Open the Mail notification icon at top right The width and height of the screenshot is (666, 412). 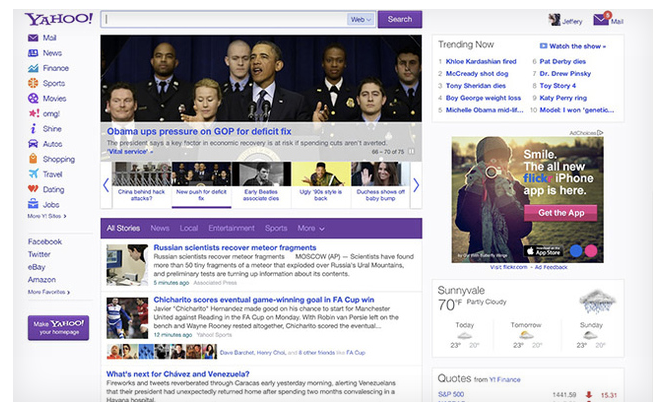(x=601, y=19)
